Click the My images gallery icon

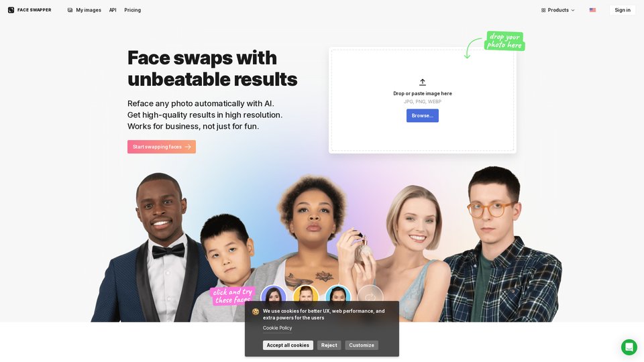[x=70, y=10]
